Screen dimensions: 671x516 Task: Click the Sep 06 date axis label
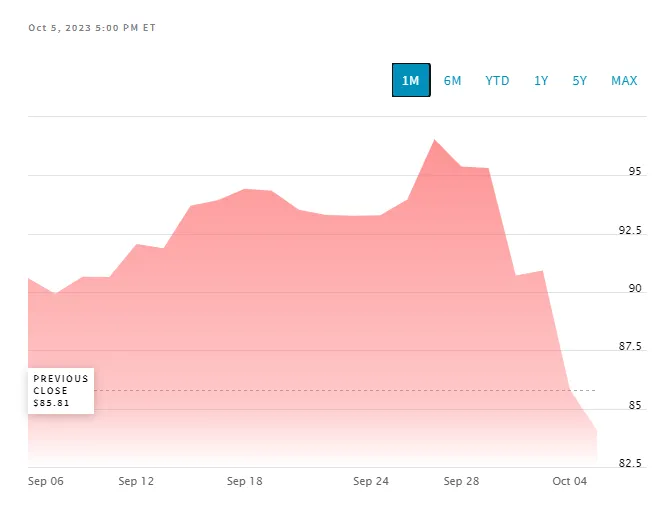[46, 481]
